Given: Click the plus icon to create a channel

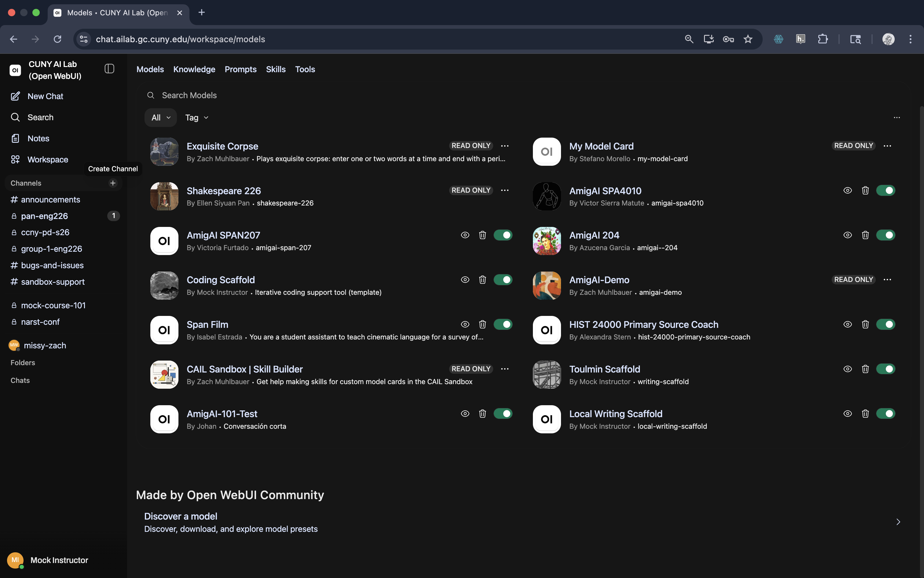Looking at the screenshot, I should (113, 183).
